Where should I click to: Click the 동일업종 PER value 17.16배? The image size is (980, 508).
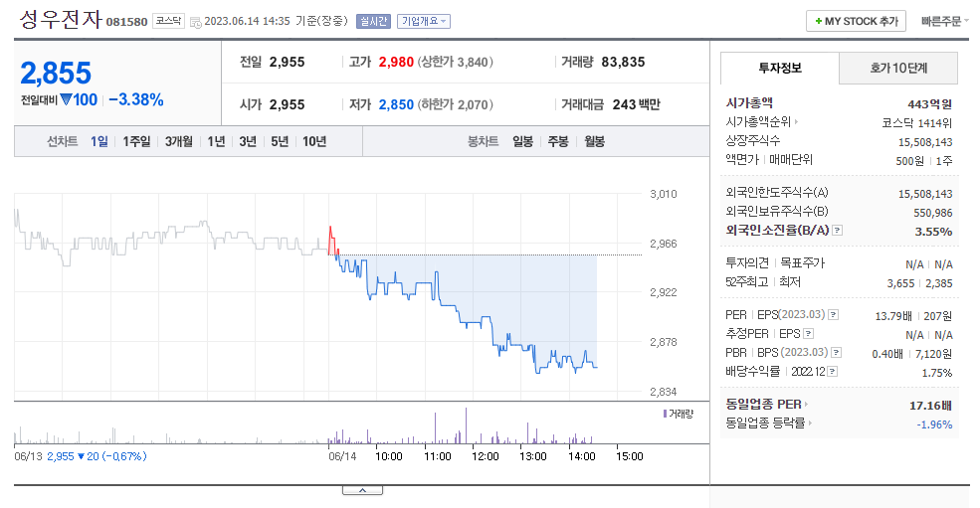pos(930,406)
